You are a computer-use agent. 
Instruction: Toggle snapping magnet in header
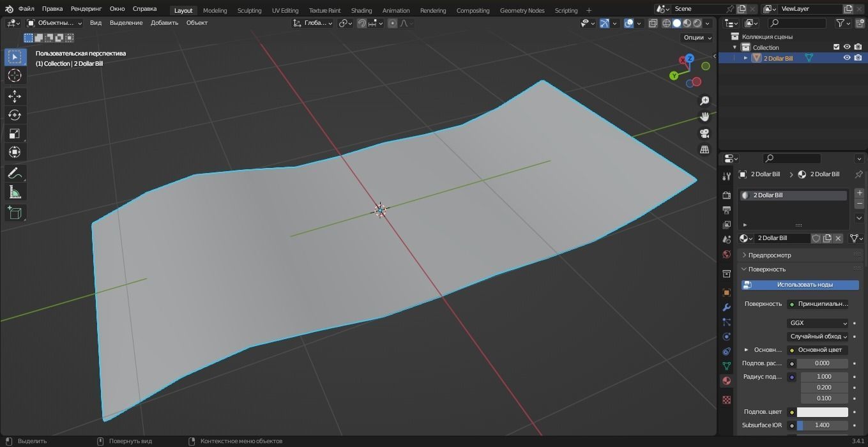click(x=362, y=23)
